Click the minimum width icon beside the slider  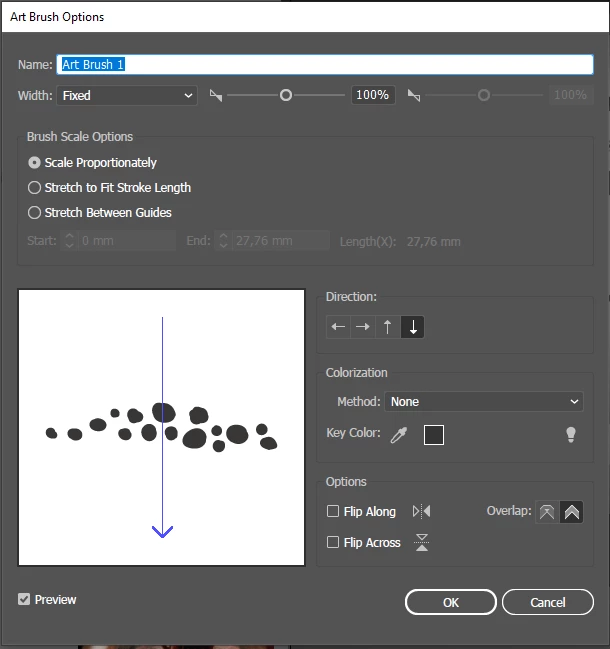(x=216, y=96)
